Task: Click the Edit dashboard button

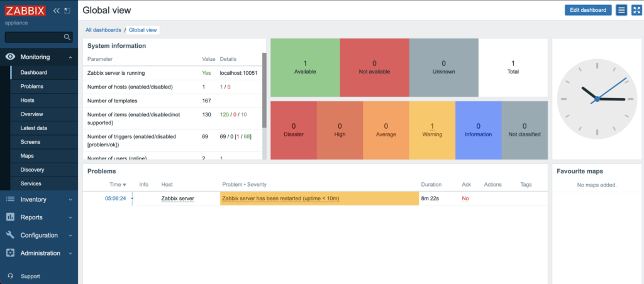Action: pyautogui.click(x=587, y=10)
